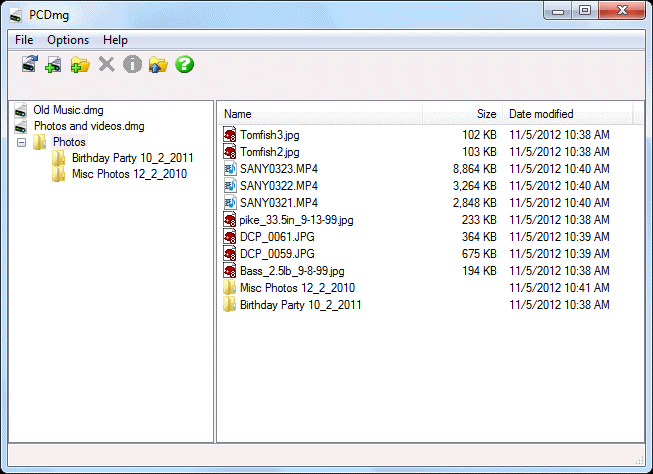The image size is (653, 474).
Task: Click the 11/5/2012 10:41 AM date cell
Action: click(x=559, y=288)
